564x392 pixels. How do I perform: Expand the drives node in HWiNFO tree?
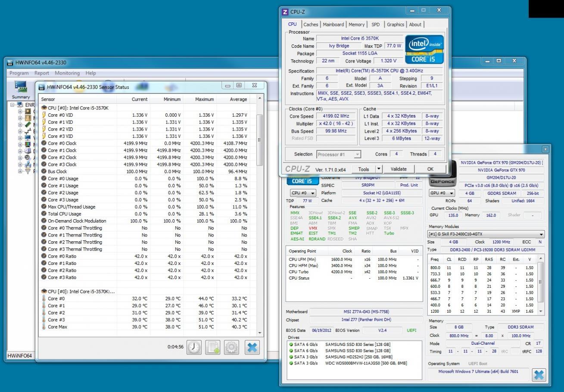(19, 151)
